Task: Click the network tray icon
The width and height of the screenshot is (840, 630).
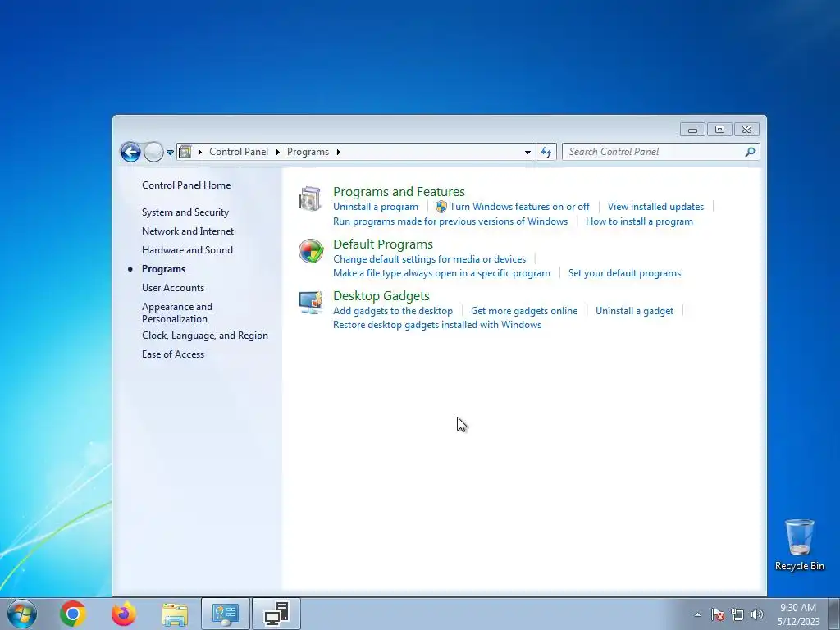Action: point(737,614)
